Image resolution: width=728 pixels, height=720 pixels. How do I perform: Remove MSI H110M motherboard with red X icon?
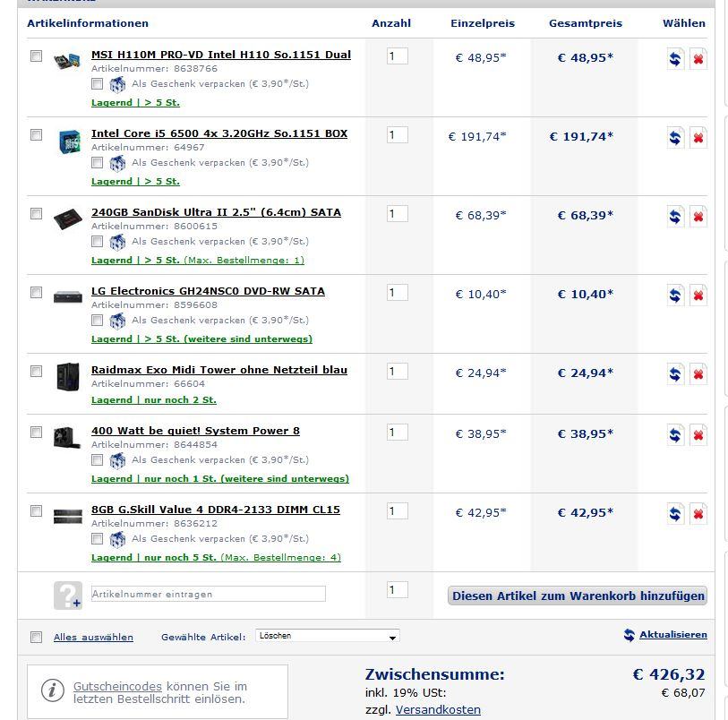pos(698,59)
